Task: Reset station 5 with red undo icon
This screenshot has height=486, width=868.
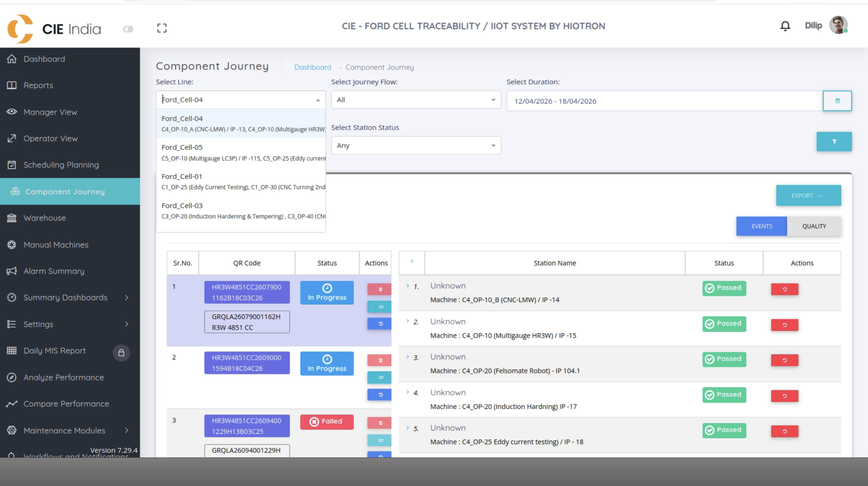Action: 785,431
